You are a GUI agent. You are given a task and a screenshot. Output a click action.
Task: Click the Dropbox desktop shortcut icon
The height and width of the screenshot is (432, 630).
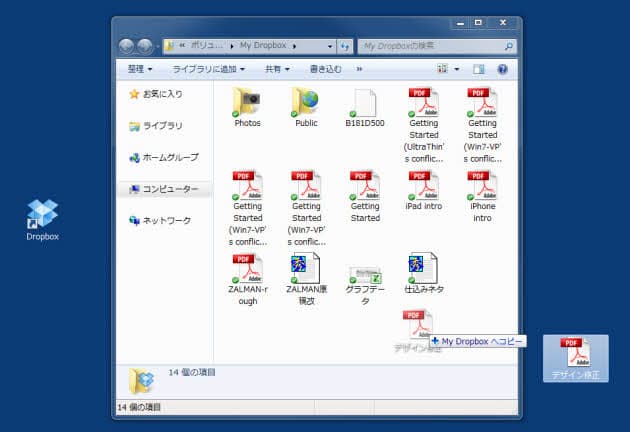pyautogui.click(x=42, y=216)
